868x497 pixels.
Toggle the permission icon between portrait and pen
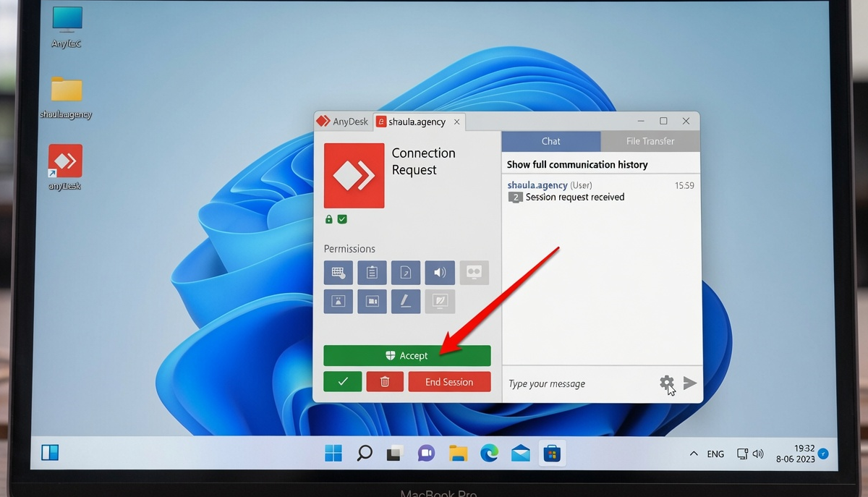(x=372, y=301)
